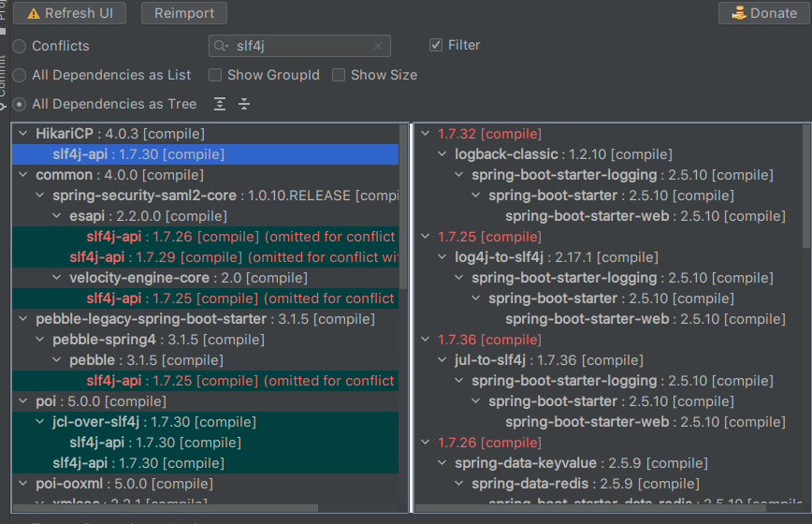This screenshot has width=812, height=524.
Task: Select All Dependencies as List radio
Action: tap(19, 75)
